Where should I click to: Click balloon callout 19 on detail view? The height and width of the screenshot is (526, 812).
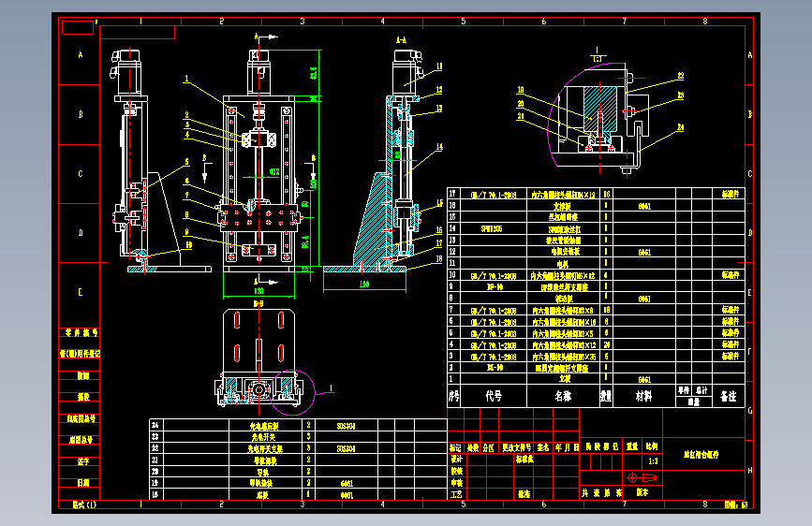521,90
